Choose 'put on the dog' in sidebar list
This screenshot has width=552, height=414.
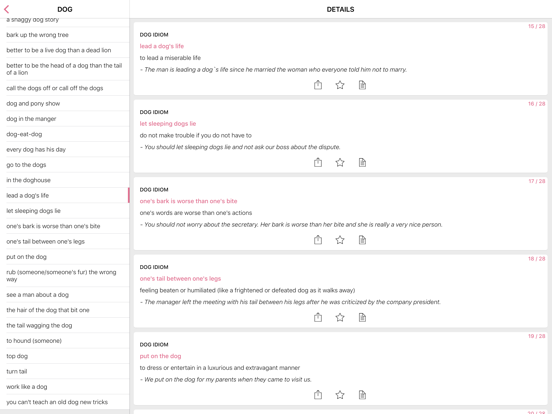coord(64,257)
